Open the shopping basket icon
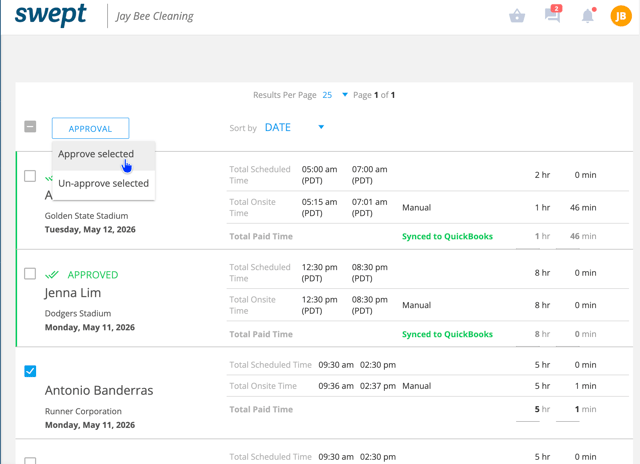 pyautogui.click(x=517, y=16)
